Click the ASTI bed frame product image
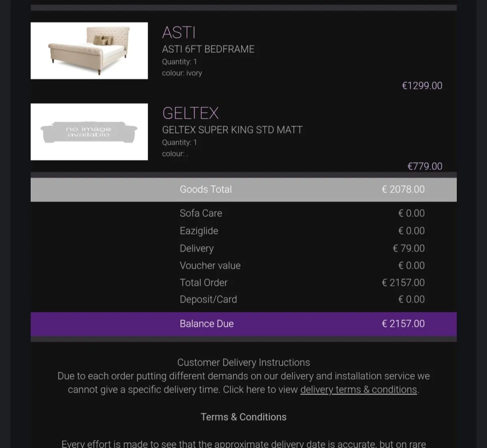Image resolution: width=487 pixels, height=448 pixels. [89, 51]
